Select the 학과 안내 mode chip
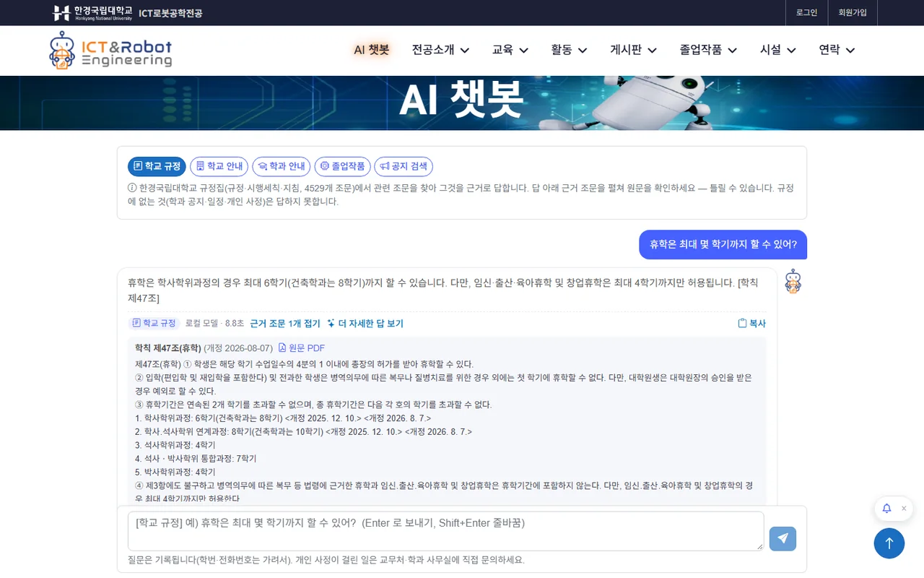Screen dimensions: 924x578 click(x=282, y=167)
